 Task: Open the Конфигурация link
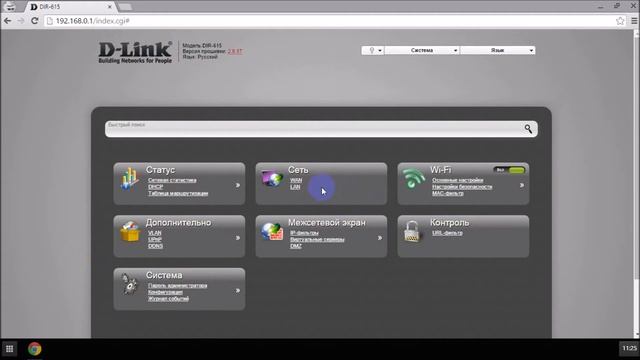[x=165, y=292]
